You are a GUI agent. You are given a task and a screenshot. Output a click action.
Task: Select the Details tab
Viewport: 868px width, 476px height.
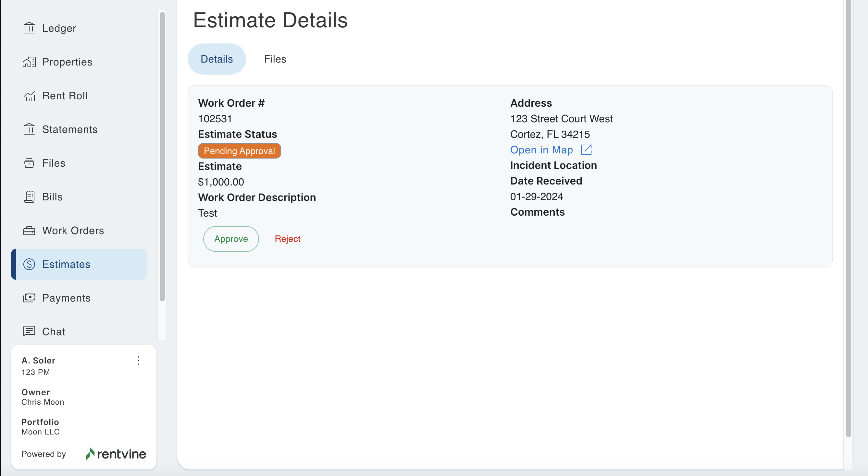coord(216,59)
